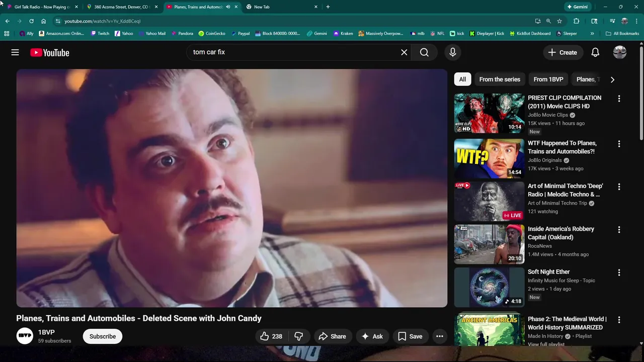644x362 pixels.
Task: Open the Kraken bookmark
Action: pyautogui.click(x=344, y=34)
